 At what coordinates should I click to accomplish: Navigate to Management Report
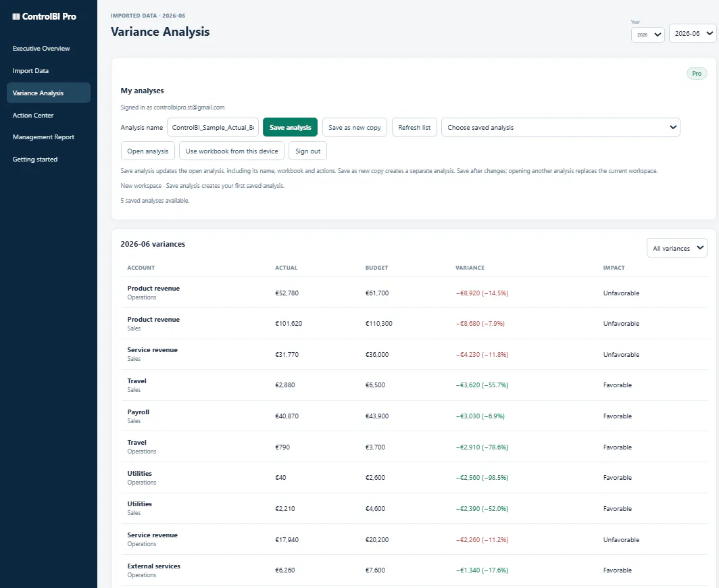43,137
